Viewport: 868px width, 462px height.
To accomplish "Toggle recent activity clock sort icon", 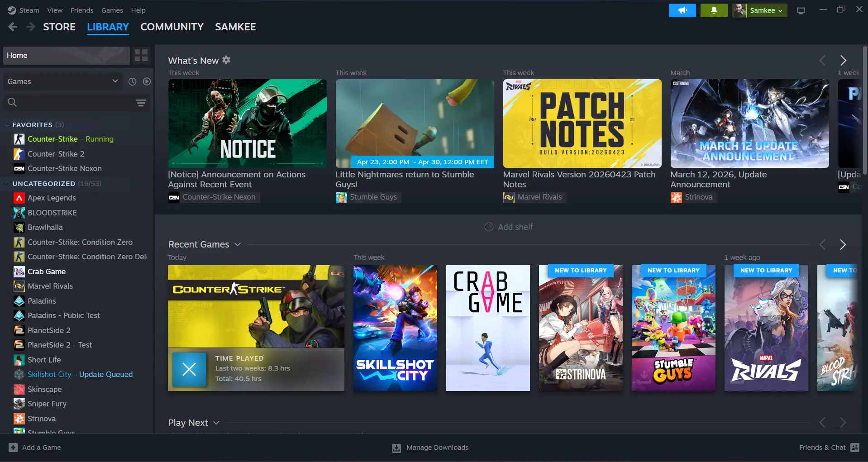I will click(132, 81).
